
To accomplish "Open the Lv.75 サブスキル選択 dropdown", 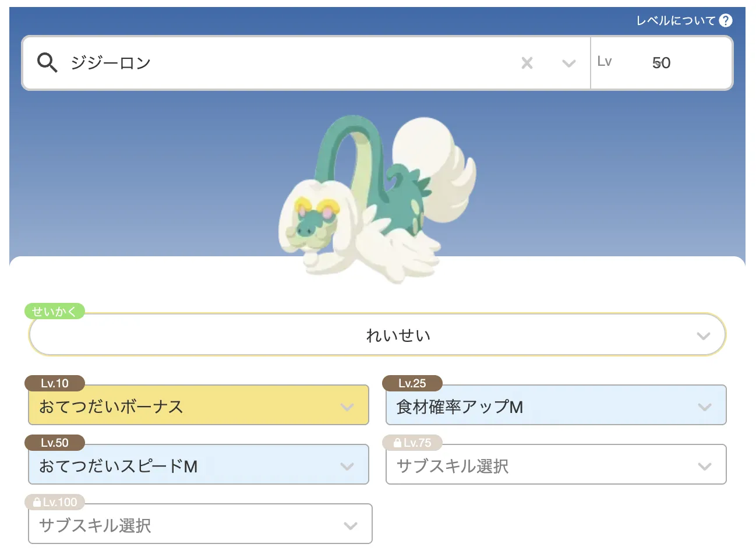I will [x=556, y=465].
